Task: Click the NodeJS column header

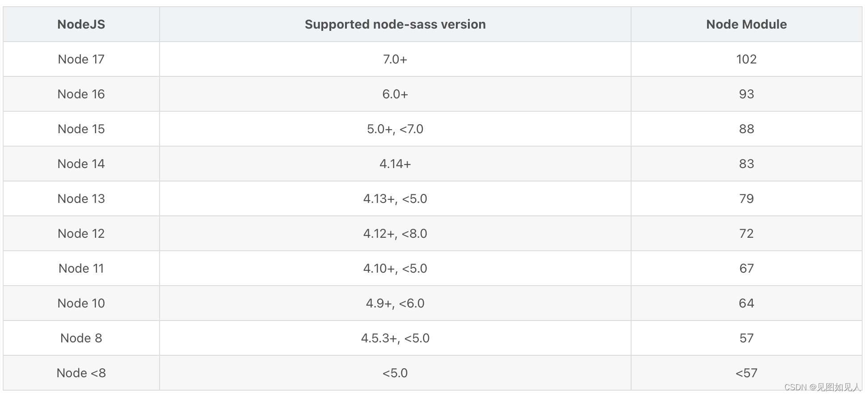Action: click(x=81, y=25)
